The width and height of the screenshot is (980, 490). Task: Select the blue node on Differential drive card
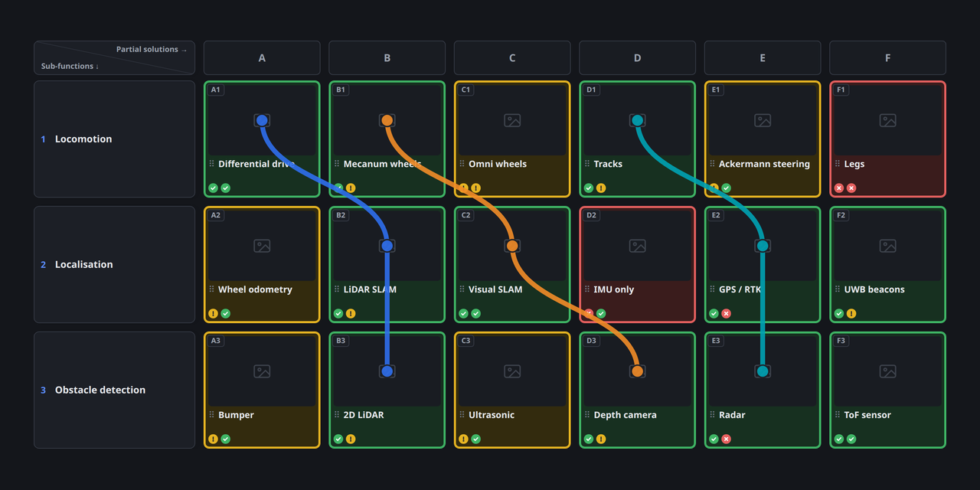click(262, 120)
